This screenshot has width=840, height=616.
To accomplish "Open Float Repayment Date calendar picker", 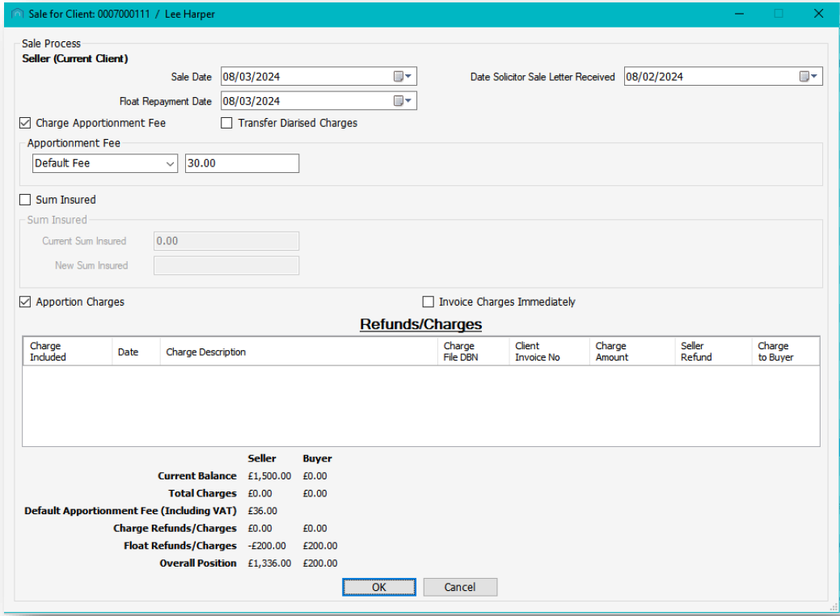I will 402,101.
